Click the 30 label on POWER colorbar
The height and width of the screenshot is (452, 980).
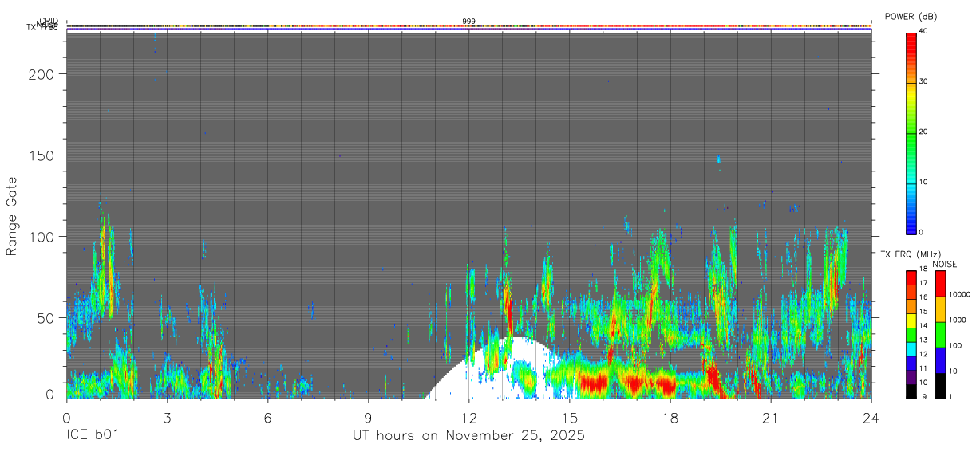(x=924, y=81)
